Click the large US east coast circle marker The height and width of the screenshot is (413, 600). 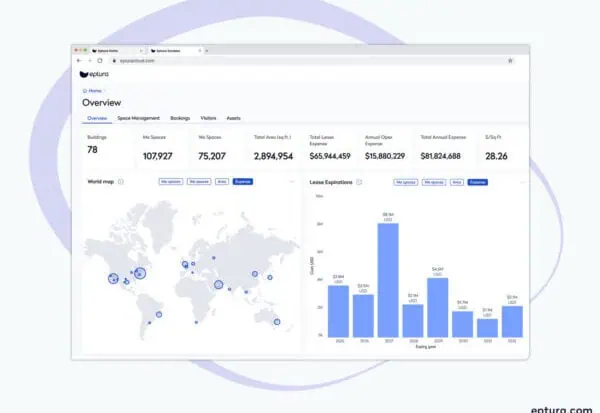click(x=140, y=273)
